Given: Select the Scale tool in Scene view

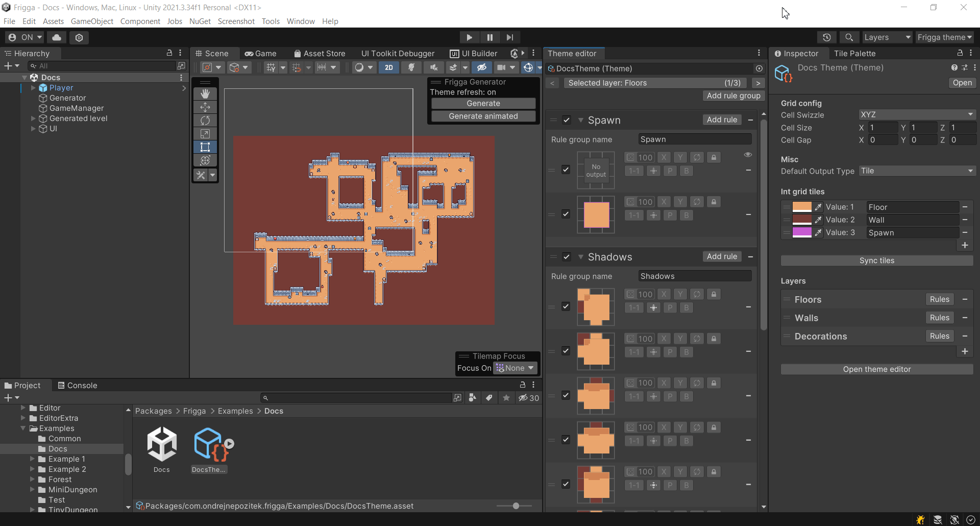Looking at the screenshot, I should [x=205, y=133].
